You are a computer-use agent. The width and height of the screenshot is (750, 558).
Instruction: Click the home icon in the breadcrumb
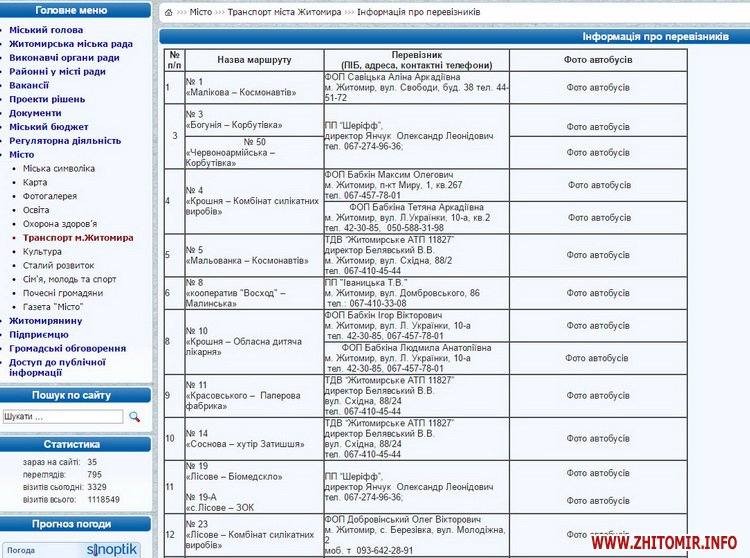(x=169, y=12)
